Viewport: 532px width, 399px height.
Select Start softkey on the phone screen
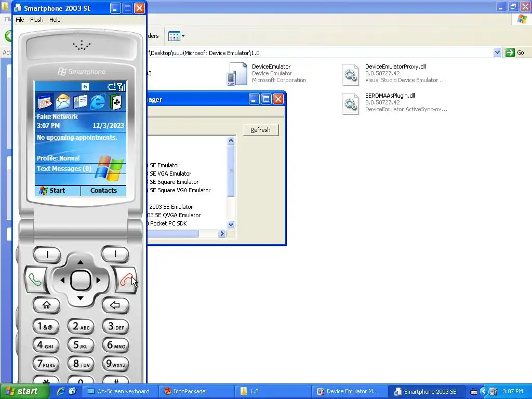57,190
